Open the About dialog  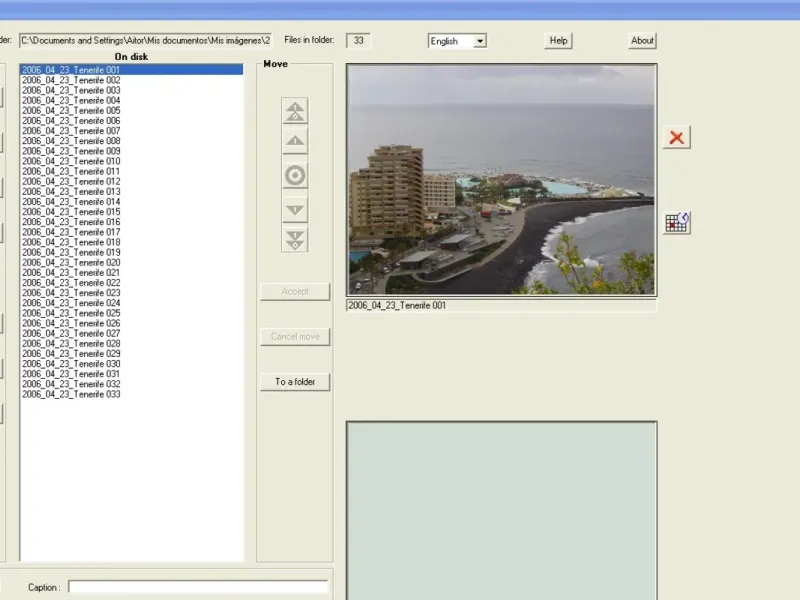click(x=642, y=41)
